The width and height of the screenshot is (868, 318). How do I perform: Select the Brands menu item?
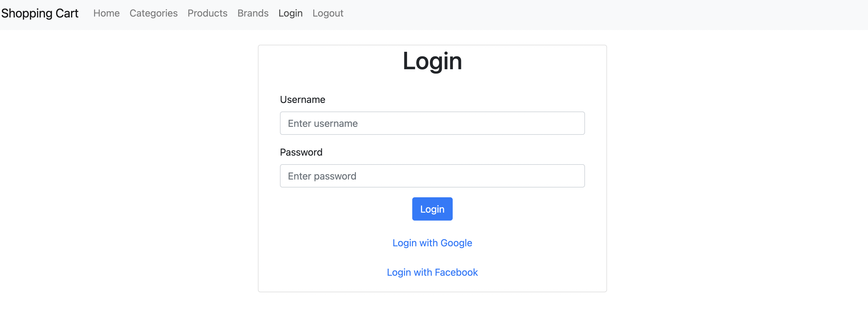(253, 13)
